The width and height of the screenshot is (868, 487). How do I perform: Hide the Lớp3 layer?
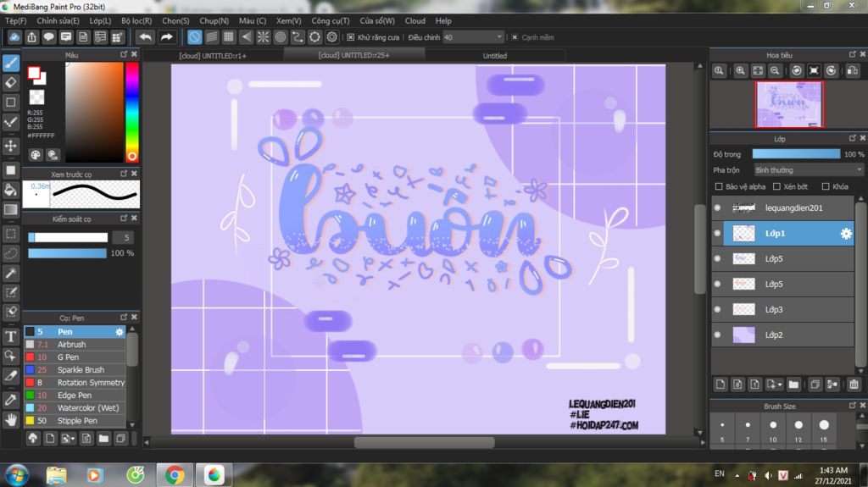(717, 309)
